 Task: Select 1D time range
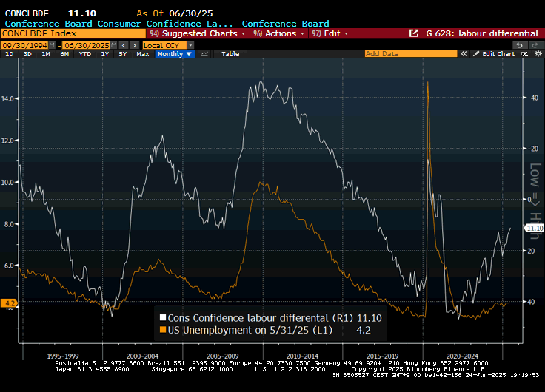pos(10,54)
